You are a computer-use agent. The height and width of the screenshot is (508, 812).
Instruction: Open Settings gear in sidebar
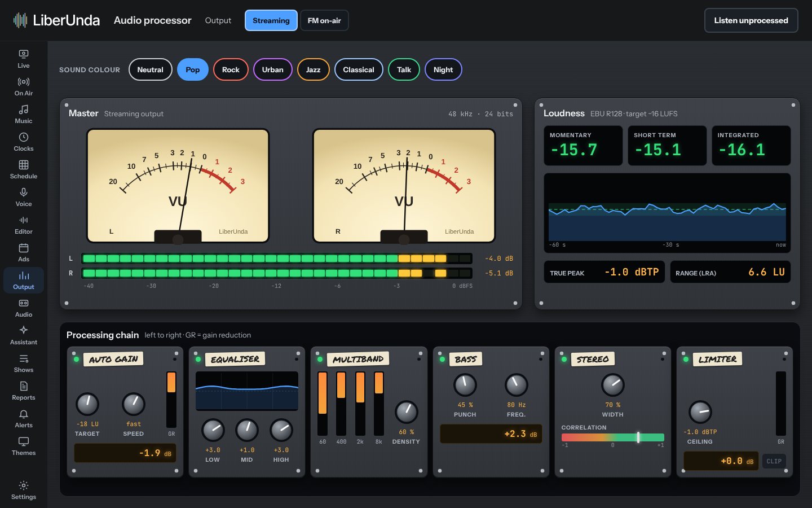coord(24,490)
